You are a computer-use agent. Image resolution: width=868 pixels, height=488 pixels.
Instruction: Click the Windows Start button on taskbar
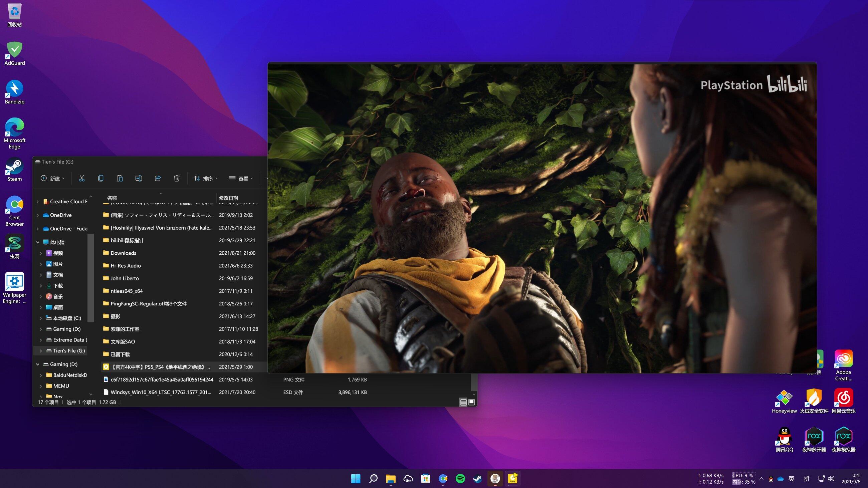coord(356,479)
